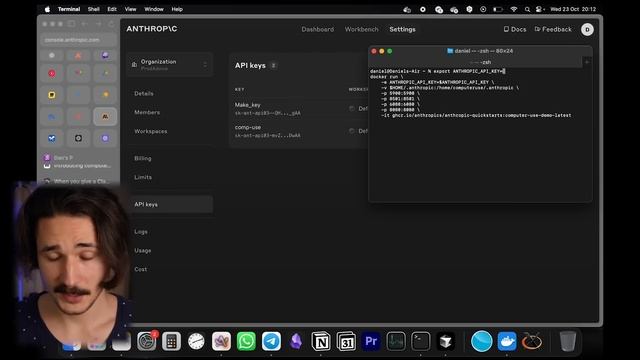Open the Docs link

point(515,29)
